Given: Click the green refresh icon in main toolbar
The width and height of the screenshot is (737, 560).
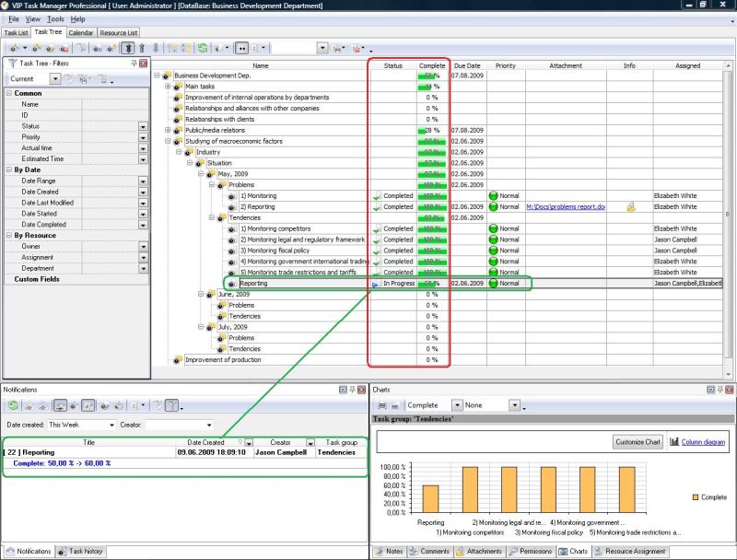Looking at the screenshot, I should click(x=203, y=48).
